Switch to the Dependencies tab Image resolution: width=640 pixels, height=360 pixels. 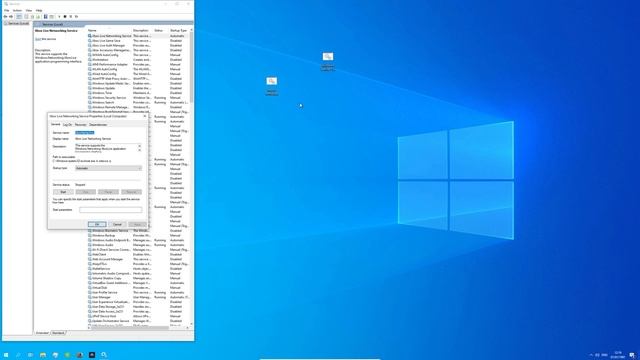click(x=98, y=124)
